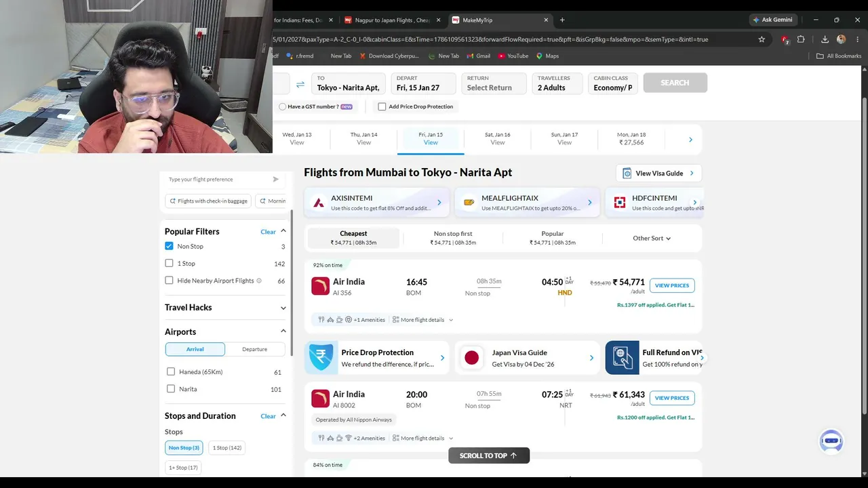This screenshot has height=488, width=868.
Task: Click the SCROLL TO TOP button
Action: click(x=489, y=455)
